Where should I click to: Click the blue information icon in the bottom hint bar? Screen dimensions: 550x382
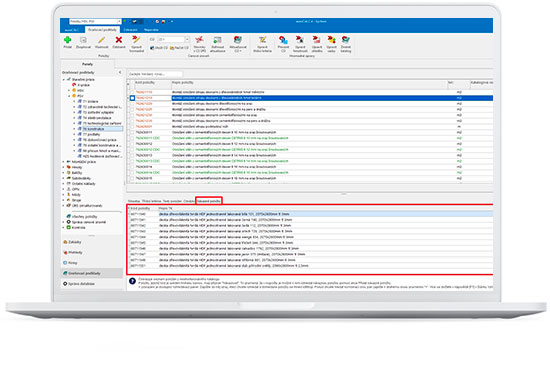pyautogui.click(x=132, y=281)
